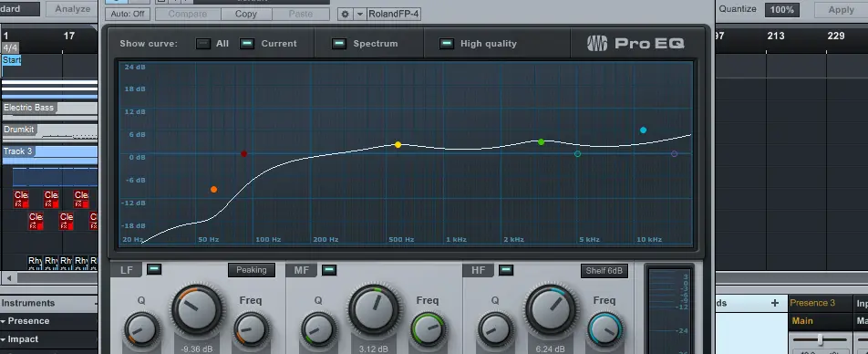Click the dark red low-cut node on the EQ graph

[244, 154]
